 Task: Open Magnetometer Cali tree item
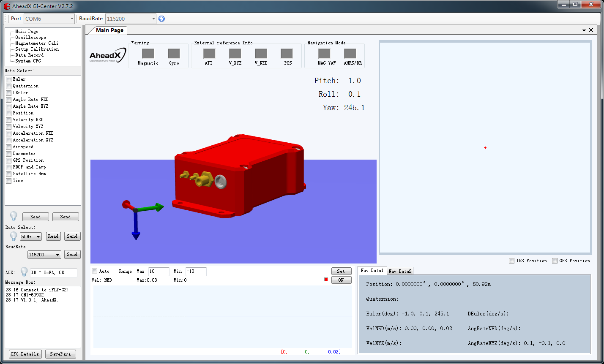(x=37, y=43)
